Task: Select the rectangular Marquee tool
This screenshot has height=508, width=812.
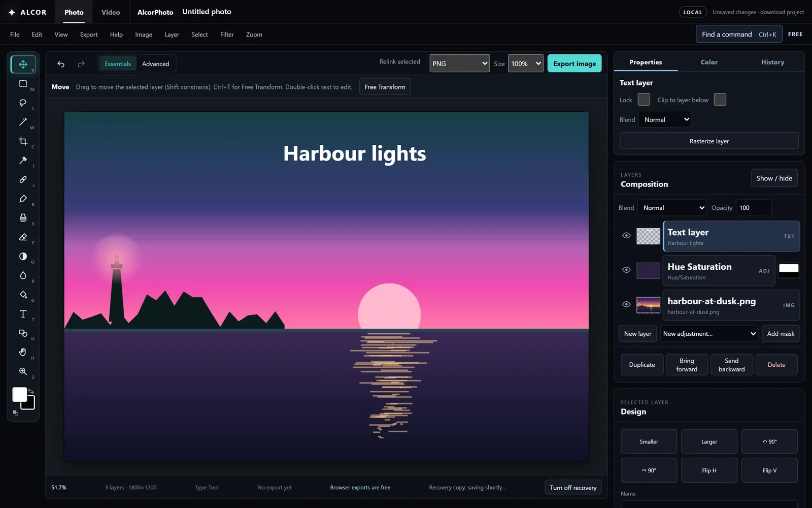Action: click(x=23, y=83)
